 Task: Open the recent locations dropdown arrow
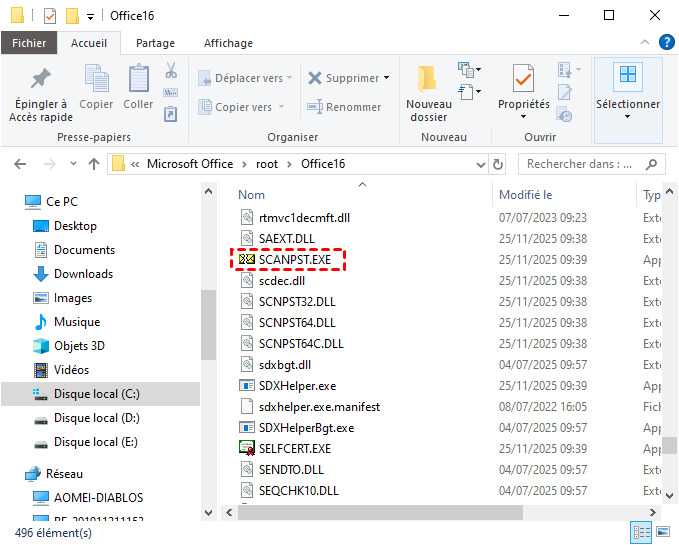[73, 164]
